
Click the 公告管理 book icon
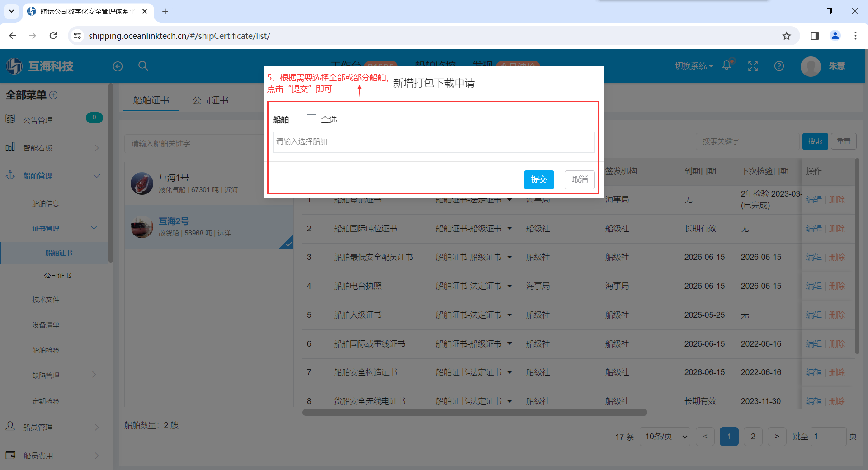[10, 119]
